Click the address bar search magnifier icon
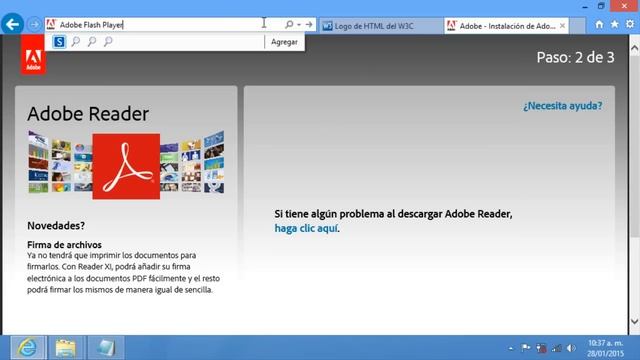The image size is (640, 360). tap(289, 24)
